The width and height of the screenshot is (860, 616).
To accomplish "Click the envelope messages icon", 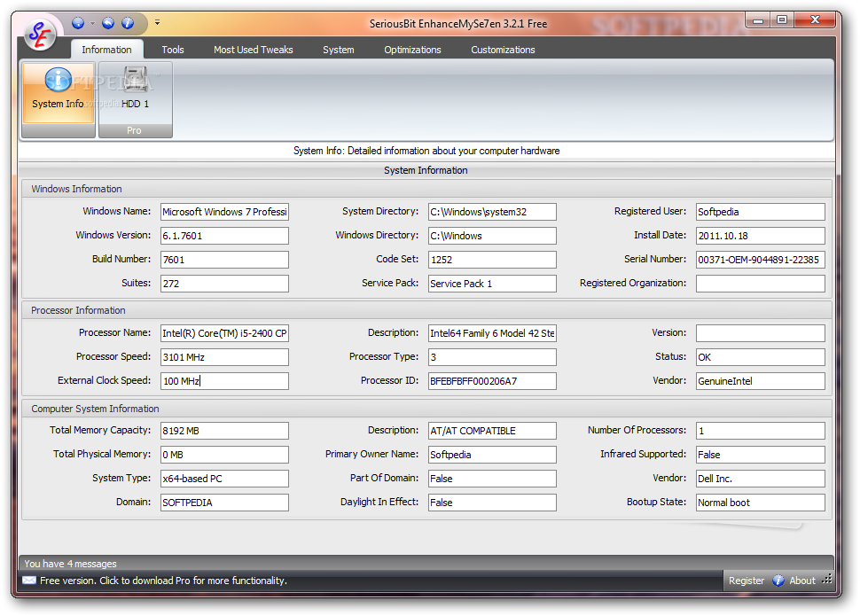I will pos(29,581).
